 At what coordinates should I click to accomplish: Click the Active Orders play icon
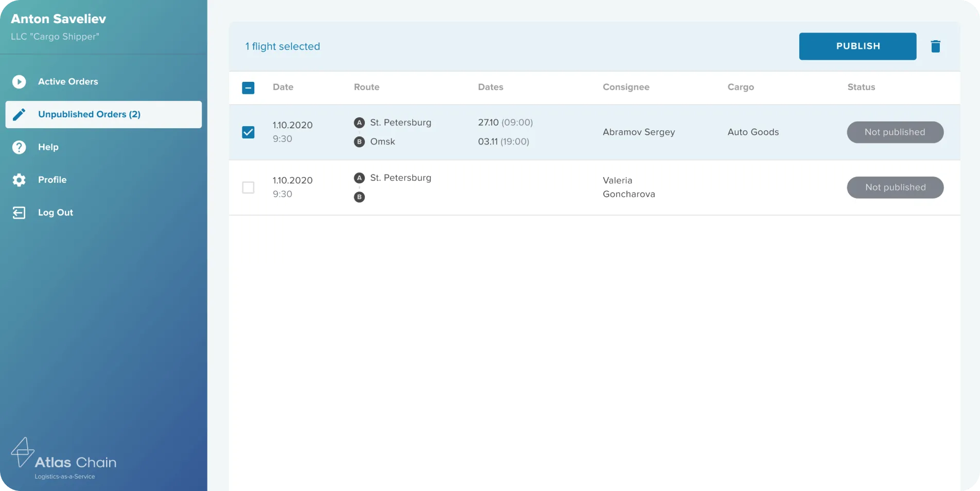[19, 82]
